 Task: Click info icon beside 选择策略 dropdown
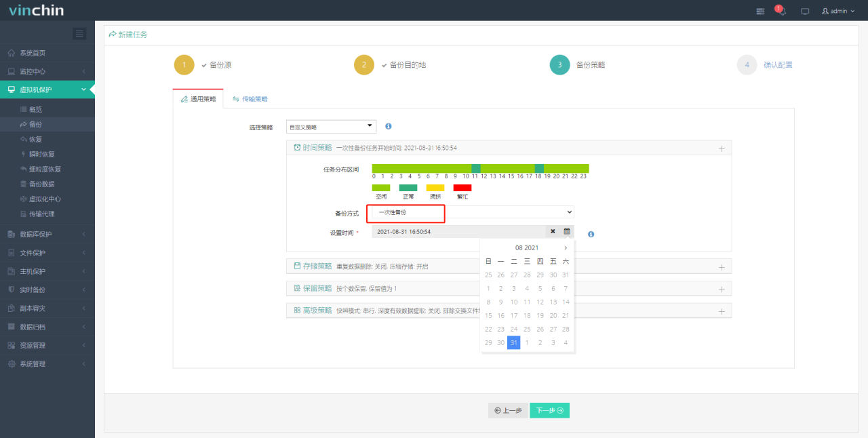click(389, 126)
